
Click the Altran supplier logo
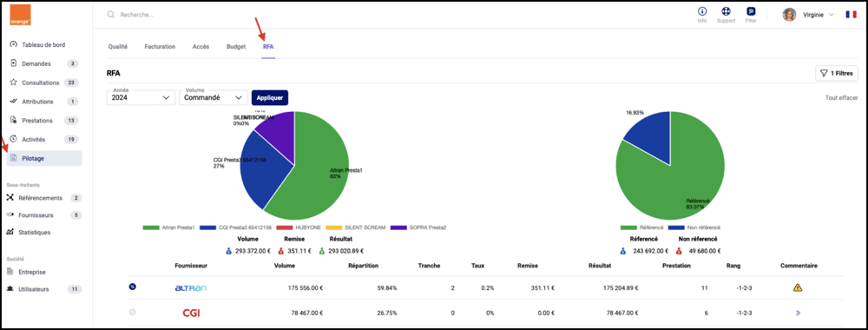pos(190,288)
